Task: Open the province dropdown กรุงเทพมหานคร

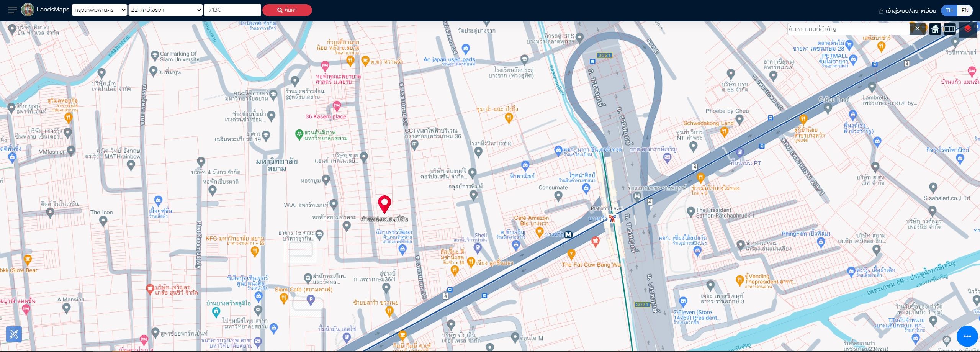Action: tap(100, 10)
